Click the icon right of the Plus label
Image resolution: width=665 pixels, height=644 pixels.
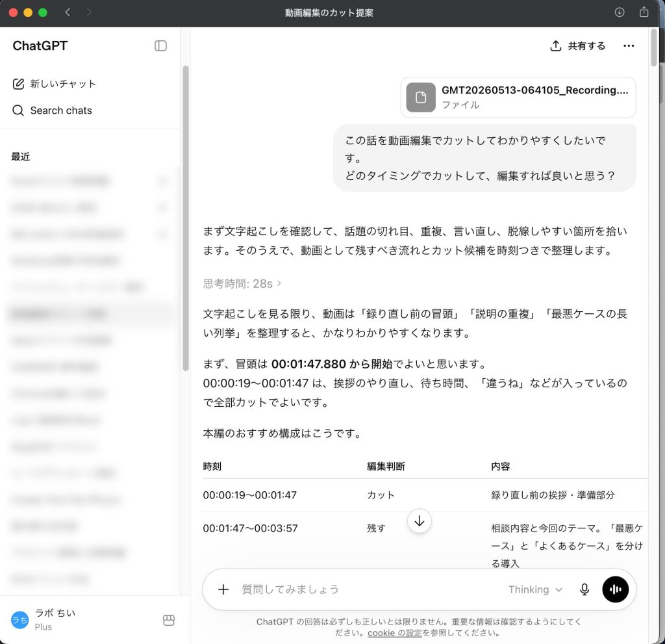169,620
